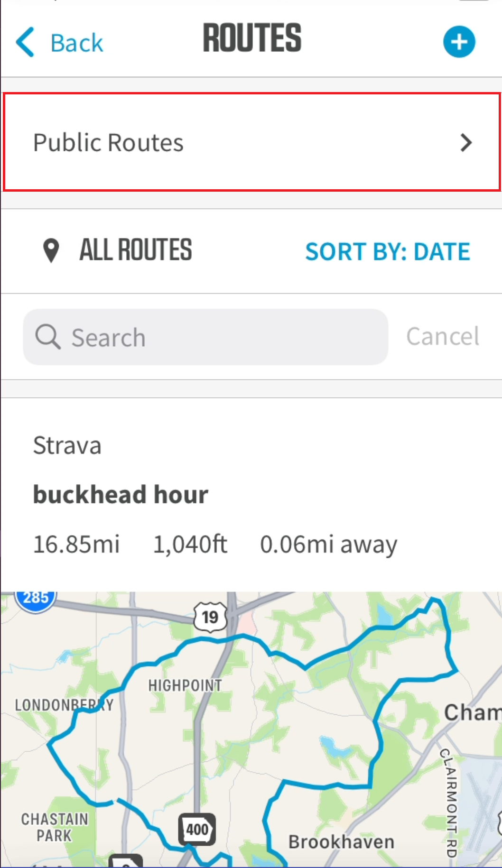Tap the US 19 highway shield
502x868 pixels.
point(210,617)
